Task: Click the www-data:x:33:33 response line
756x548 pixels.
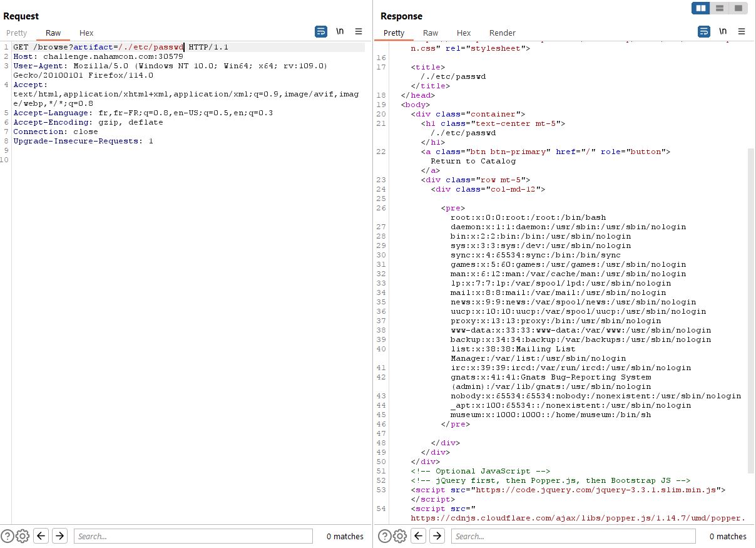Action: tap(581, 330)
